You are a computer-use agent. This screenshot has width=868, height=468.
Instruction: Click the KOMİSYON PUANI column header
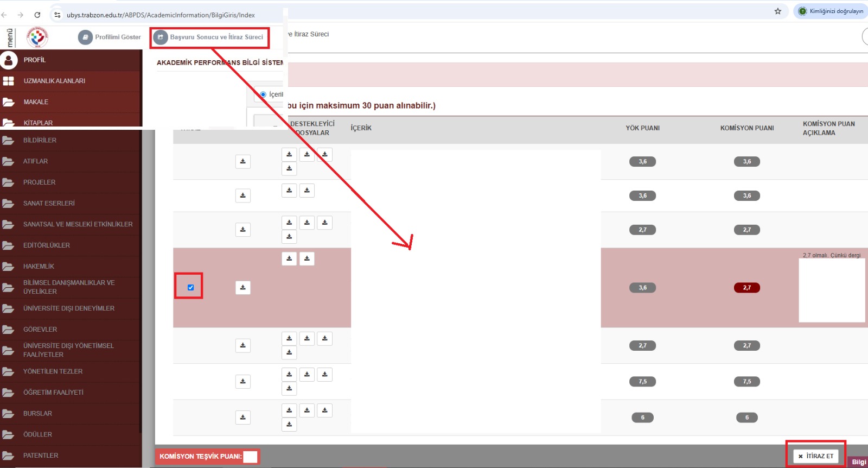(x=747, y=128)
